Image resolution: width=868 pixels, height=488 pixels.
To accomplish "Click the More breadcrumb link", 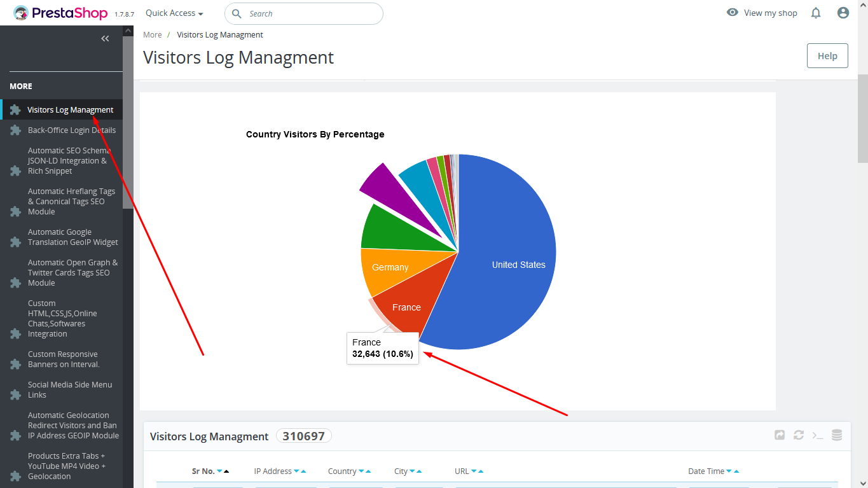I will [x=153, y=34].
